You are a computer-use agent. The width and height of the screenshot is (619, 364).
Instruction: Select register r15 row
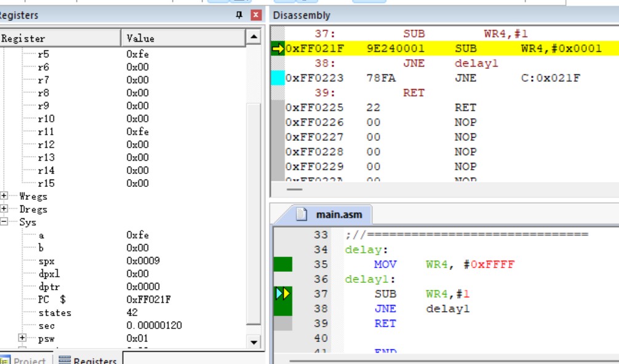pos(122,183)
